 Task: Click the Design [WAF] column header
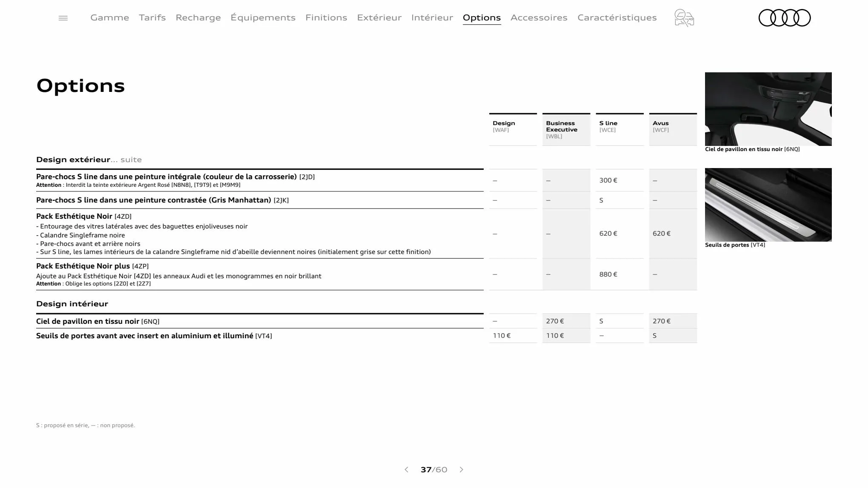tap(513, 129)
